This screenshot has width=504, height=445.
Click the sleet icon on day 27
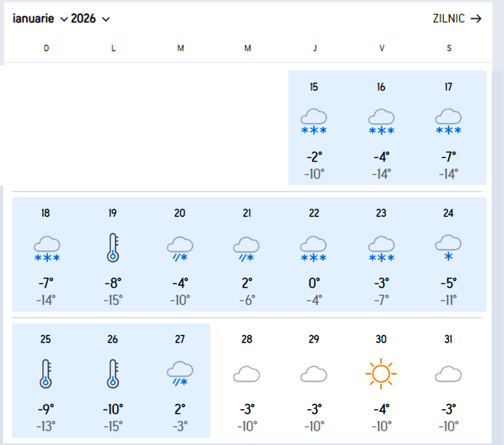(180, 374)
